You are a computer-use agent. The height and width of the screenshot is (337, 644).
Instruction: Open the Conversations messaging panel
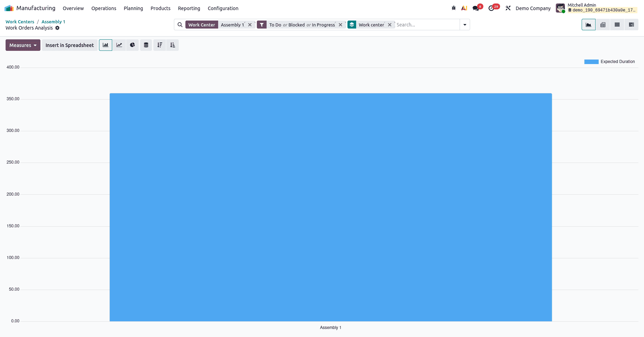476,8
